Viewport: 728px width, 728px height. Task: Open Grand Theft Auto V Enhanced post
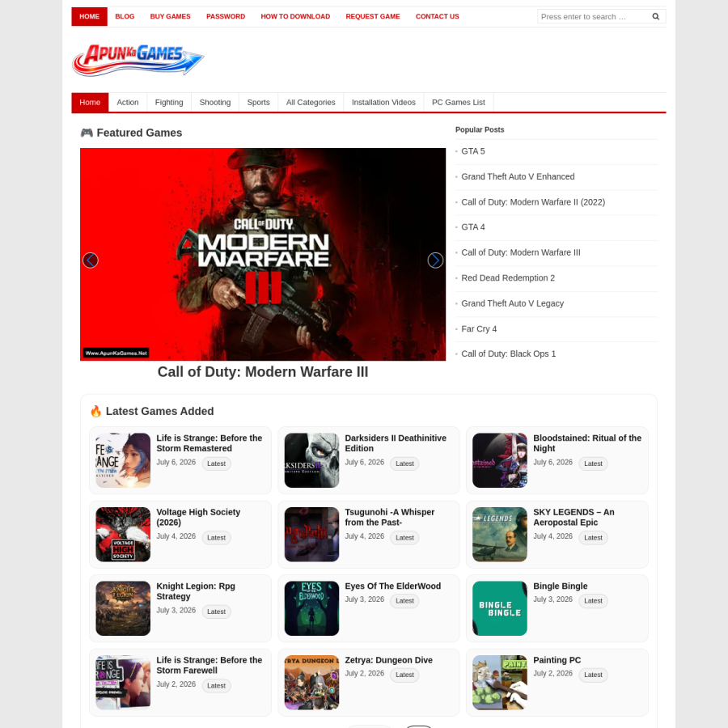click(x=518, y=177)
